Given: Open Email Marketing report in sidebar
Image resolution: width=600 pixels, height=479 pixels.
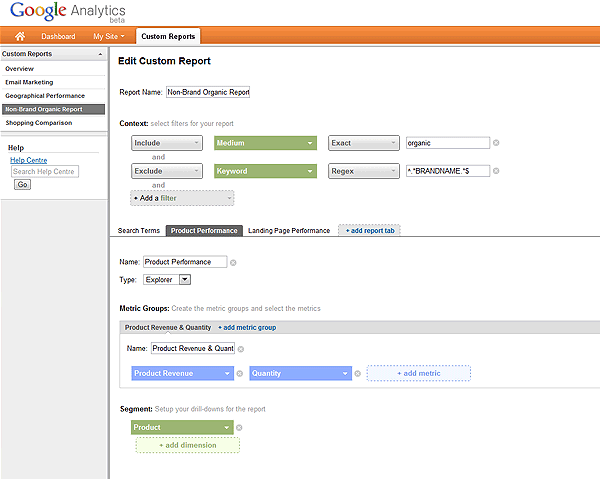Looking at the screenshot, I should [x=29, y=82].
